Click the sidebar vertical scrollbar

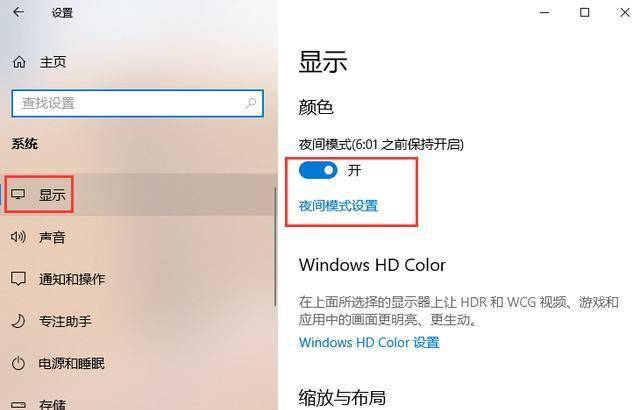point(276,246)
